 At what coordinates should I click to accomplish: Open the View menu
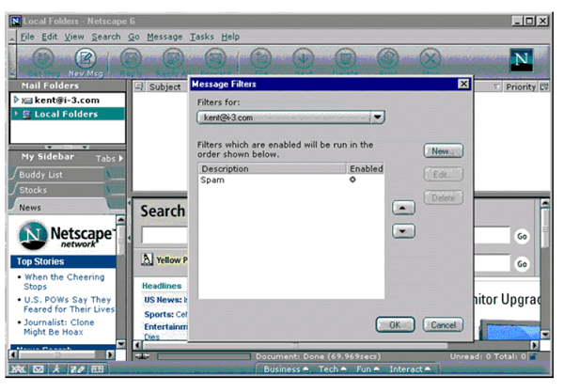click(x=74, y=37)
